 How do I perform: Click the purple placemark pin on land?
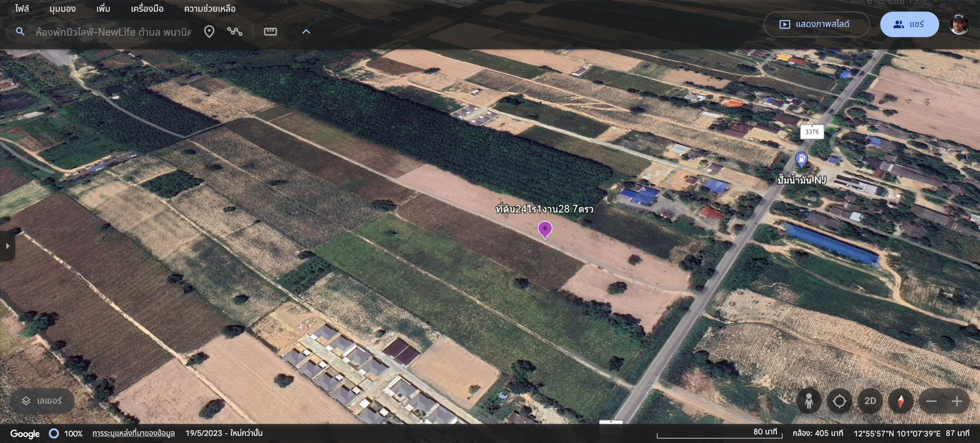545,230
